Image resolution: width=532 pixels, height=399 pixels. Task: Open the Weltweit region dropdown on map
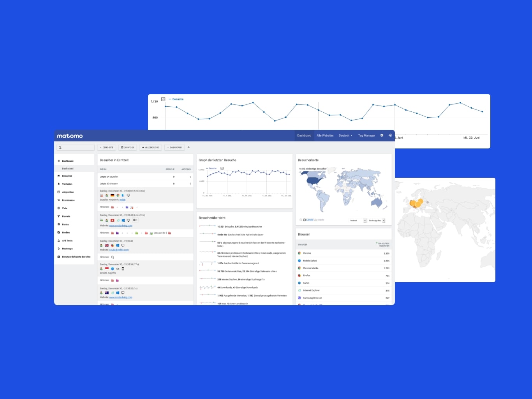pyautogui.click(x=358, y=221)
